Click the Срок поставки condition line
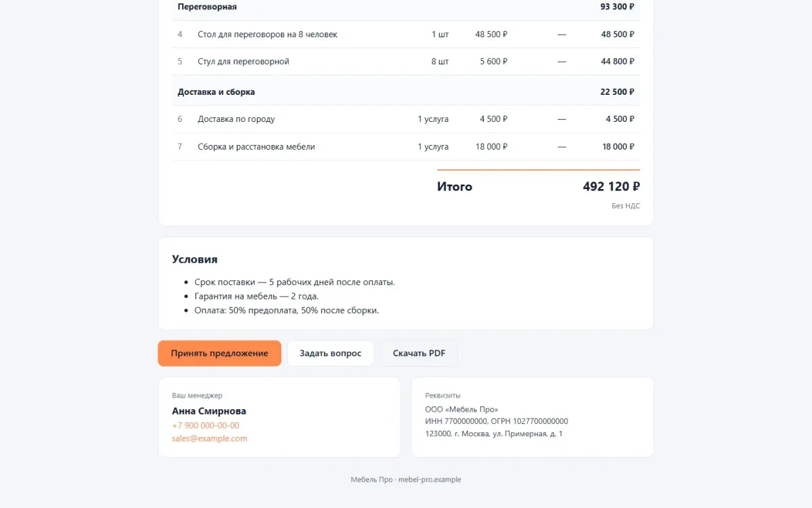The height and width of the screenshot is (508, 812). click(x=294, y=282)
